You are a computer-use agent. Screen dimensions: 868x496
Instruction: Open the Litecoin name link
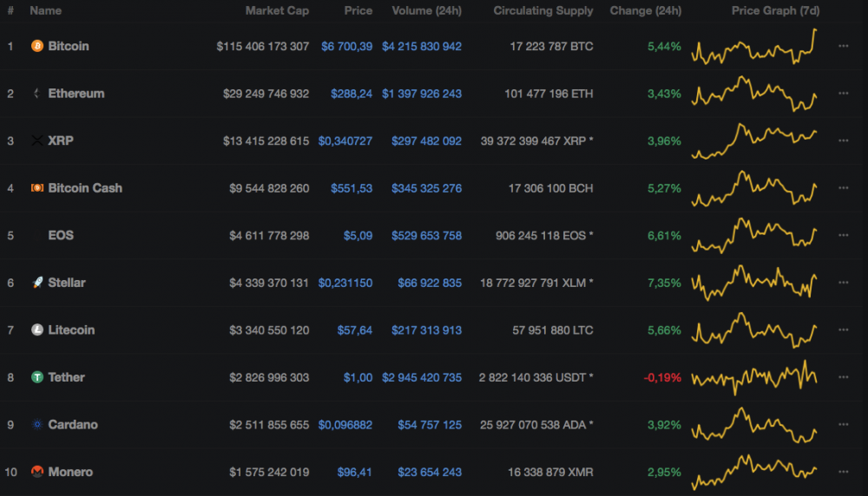click(71, 330)
